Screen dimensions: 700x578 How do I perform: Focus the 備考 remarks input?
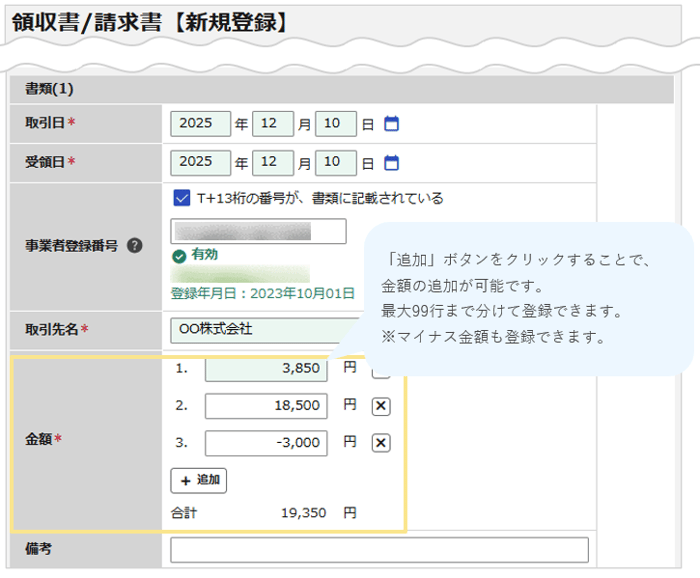379,550
